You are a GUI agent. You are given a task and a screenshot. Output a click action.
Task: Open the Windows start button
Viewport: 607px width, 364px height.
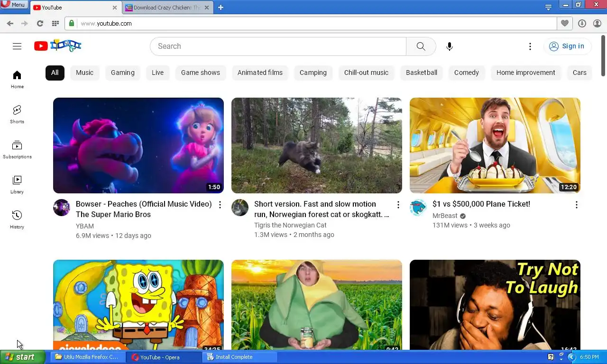point(22,357)
